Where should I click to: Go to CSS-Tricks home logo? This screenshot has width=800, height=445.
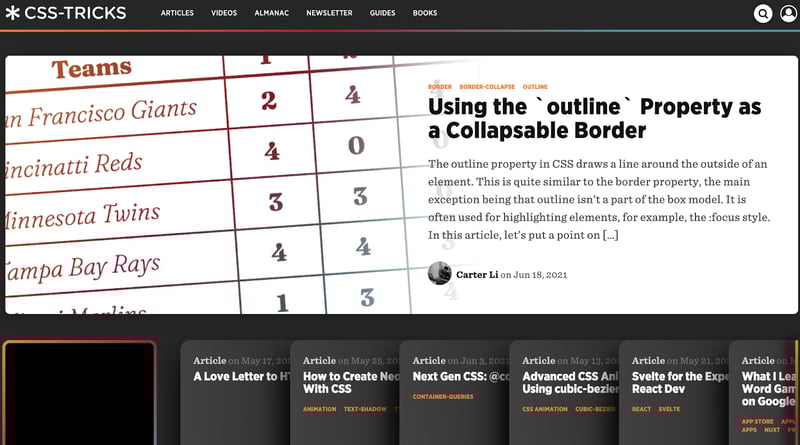[x=66, y=13]
